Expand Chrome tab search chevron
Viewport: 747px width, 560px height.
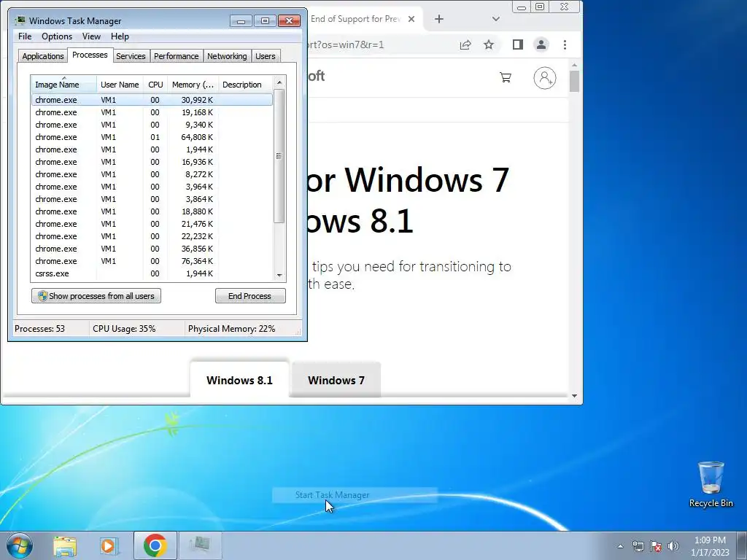point(496,19)
